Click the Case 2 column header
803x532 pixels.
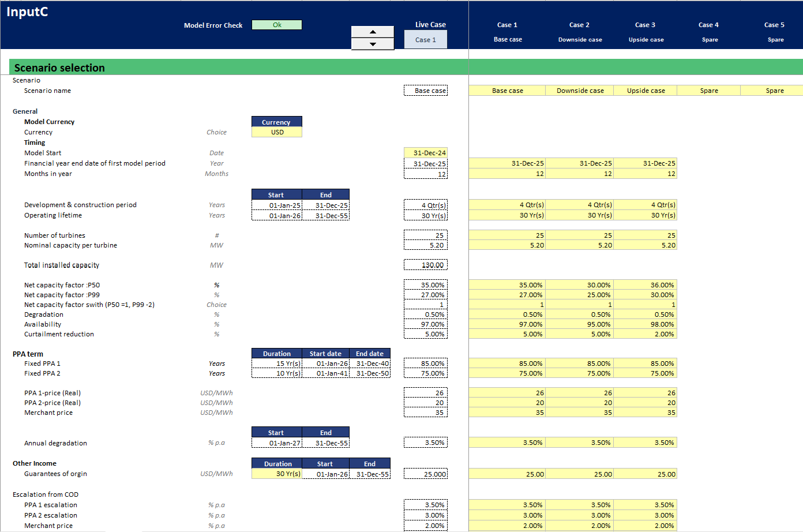pyautogui.click(x=579, y=25)
